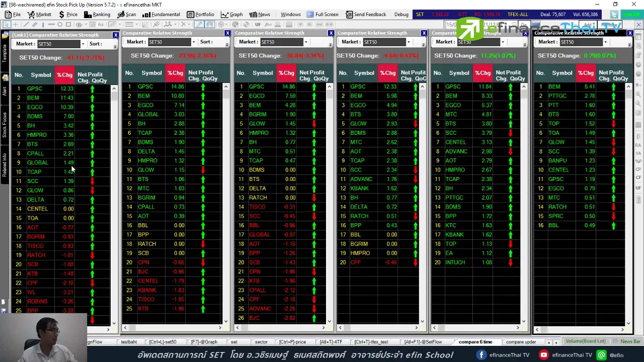Open the Debug menu

click(401, 15)
